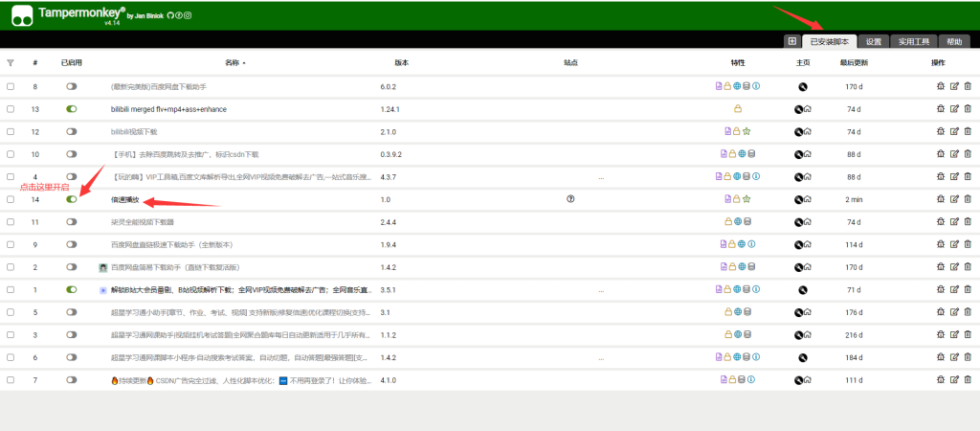Toggle on script number 6 switch
The height and width of the screenshot is (431, 980).
[x=71, y=357]
